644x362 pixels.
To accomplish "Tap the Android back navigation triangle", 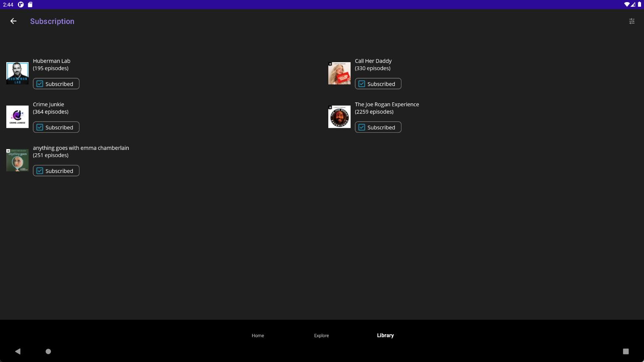I will (x=18, y=352).
